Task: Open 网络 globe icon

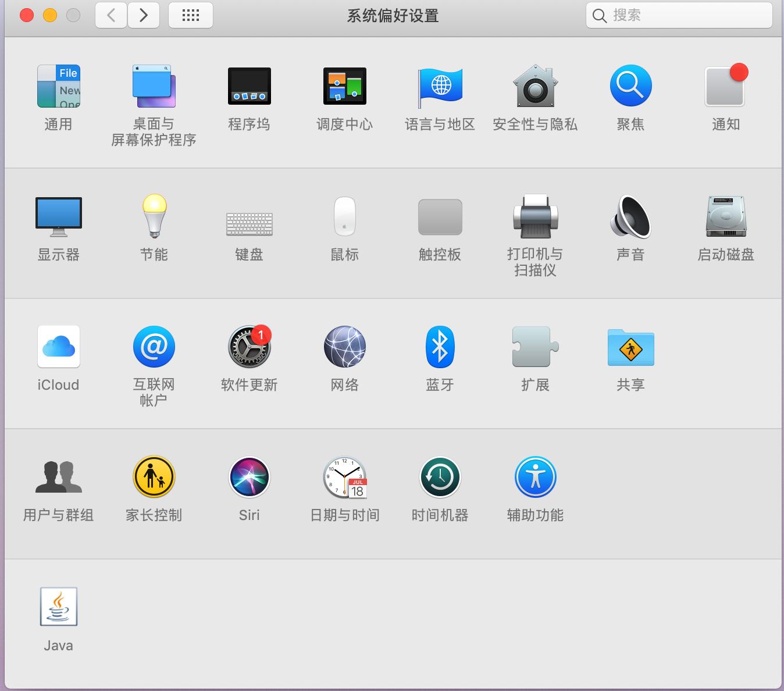Action: click(x=345, y=347)
